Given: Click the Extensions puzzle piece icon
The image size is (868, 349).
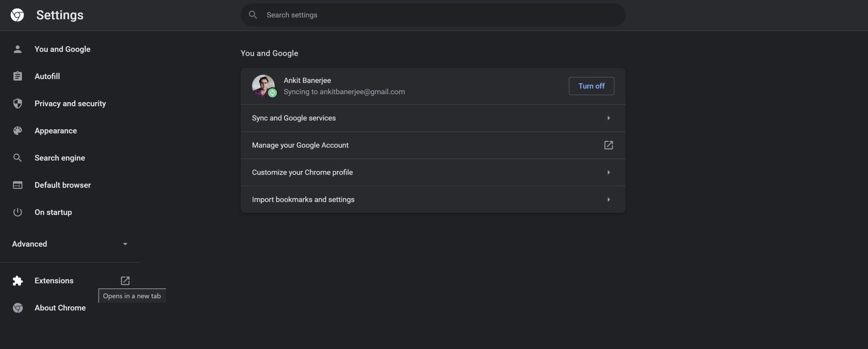Looking at the screenshot, I should click(x=18, y=281).
